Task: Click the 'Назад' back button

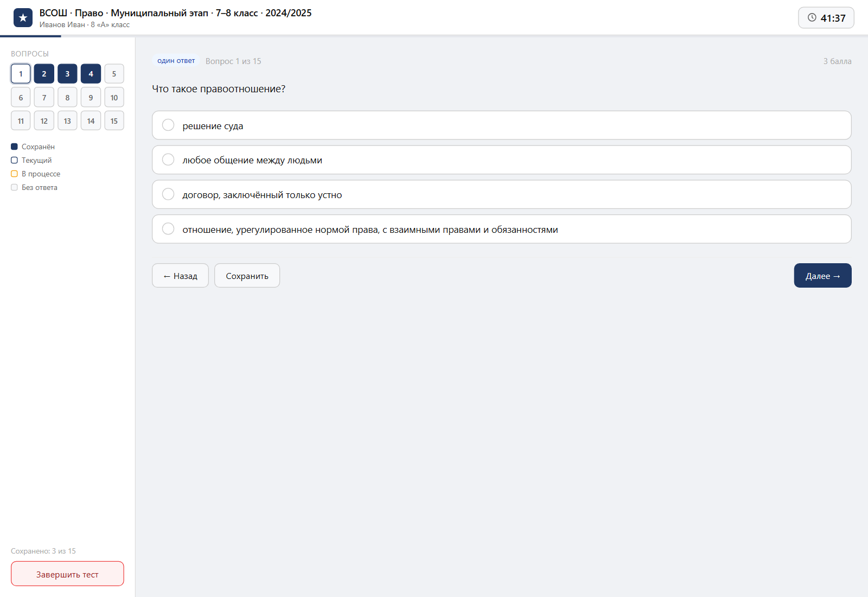Action: pos(180,276)
